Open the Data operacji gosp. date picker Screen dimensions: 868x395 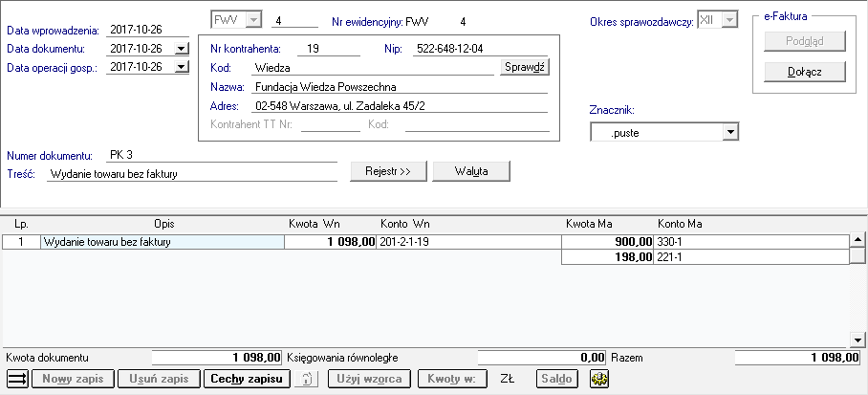[182, 67]
